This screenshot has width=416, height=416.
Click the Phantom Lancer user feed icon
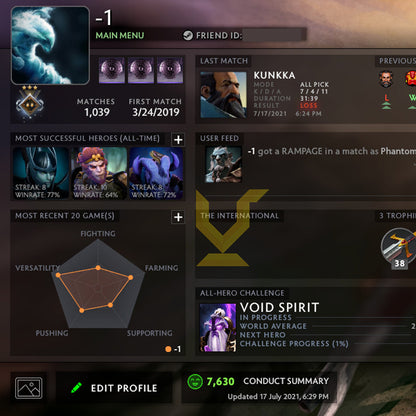223,165
